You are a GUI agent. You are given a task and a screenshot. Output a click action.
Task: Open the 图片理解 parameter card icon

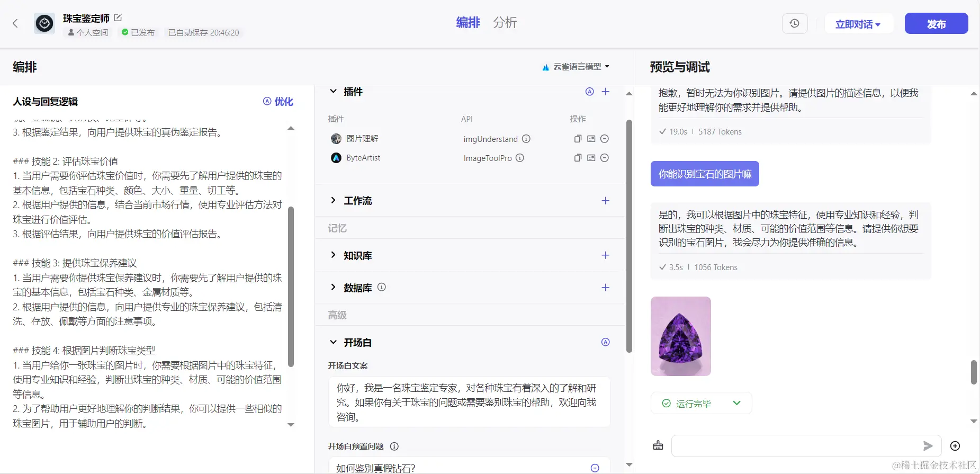591,139
